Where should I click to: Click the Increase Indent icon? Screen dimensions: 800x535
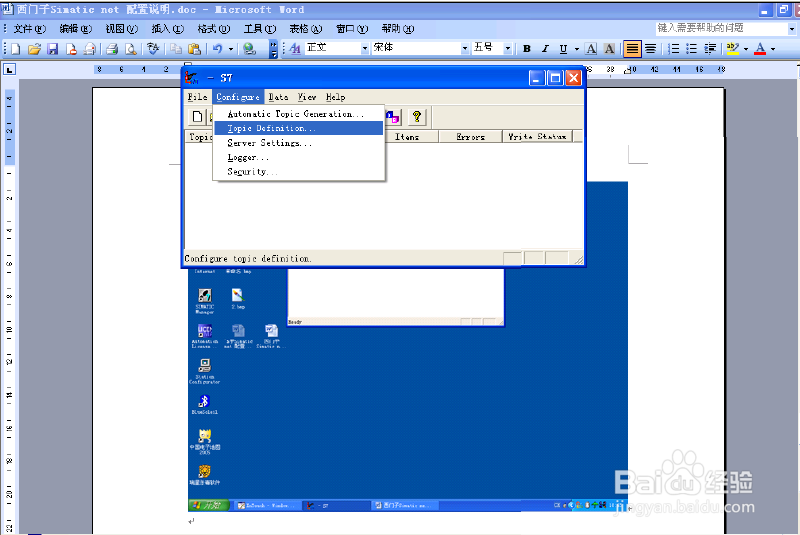pyautogui.click(x=710, y=49)
